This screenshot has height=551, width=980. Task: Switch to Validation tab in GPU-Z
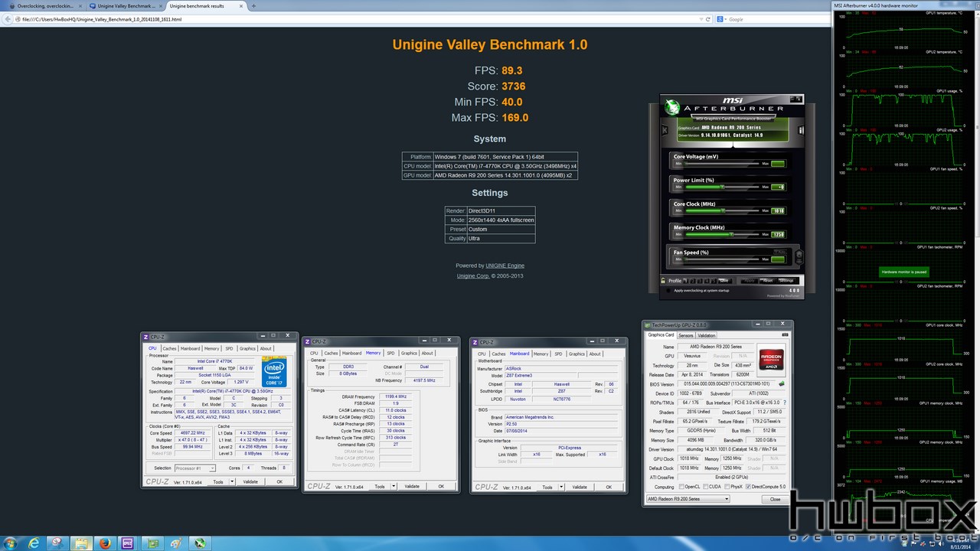click(x=707, y=335)
